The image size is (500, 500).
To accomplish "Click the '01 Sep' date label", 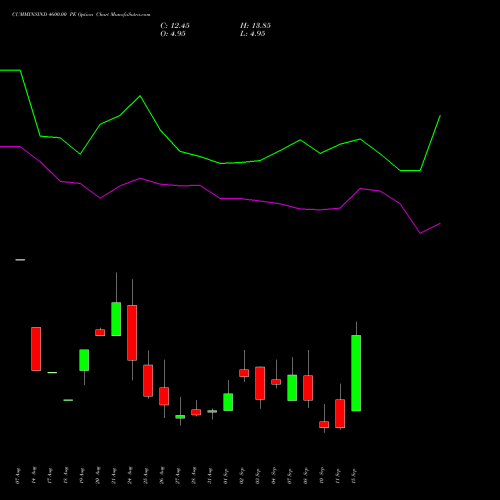I will coord(226,476).
